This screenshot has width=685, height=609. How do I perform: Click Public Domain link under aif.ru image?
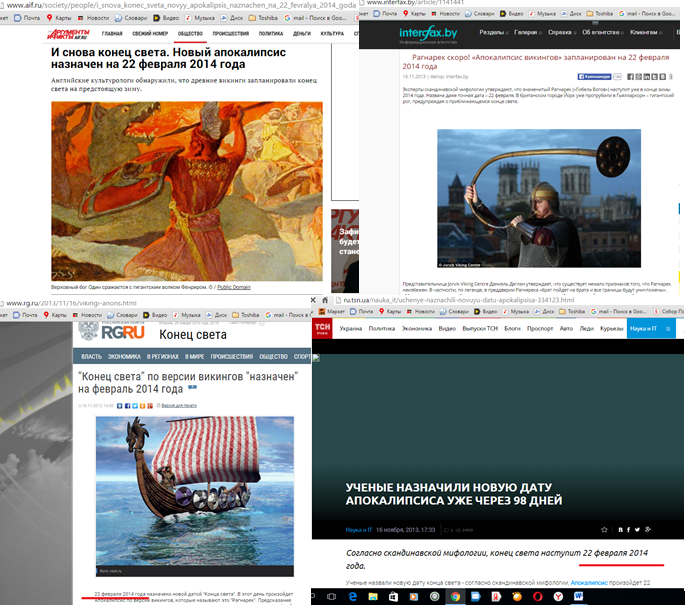234,287
